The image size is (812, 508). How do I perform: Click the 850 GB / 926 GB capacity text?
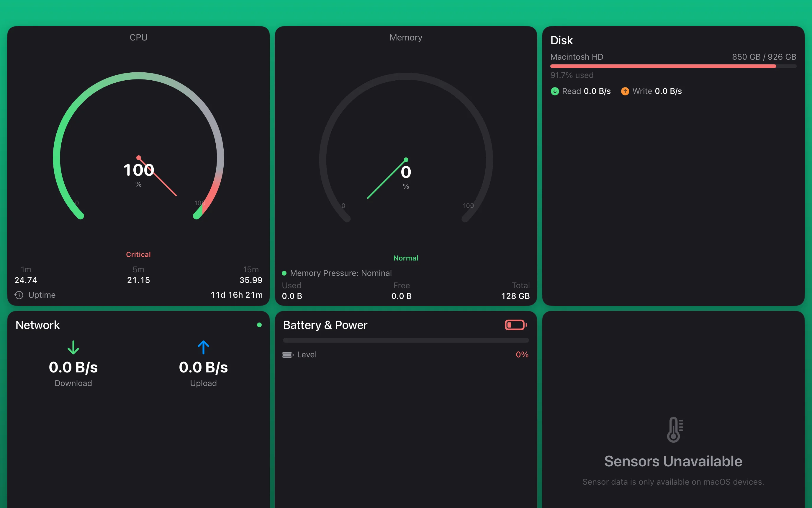pyautogui.click(x=764, y=57)
